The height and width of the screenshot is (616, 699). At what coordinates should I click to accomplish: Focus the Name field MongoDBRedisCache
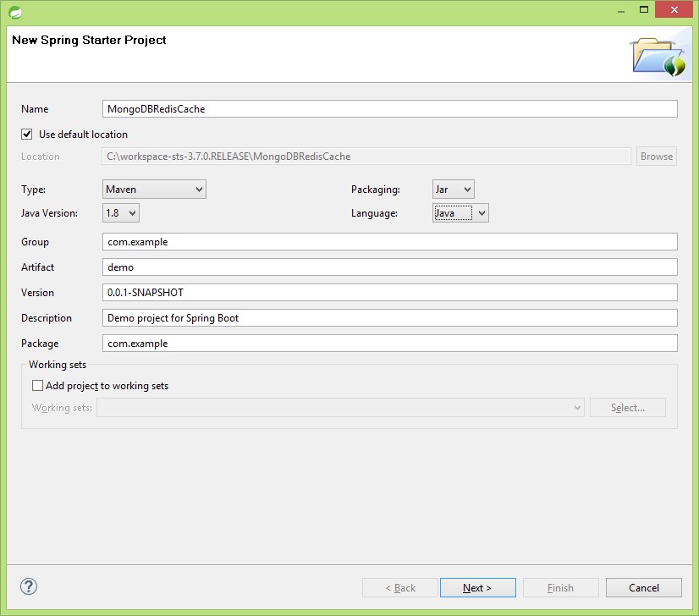tap(389, 109)
